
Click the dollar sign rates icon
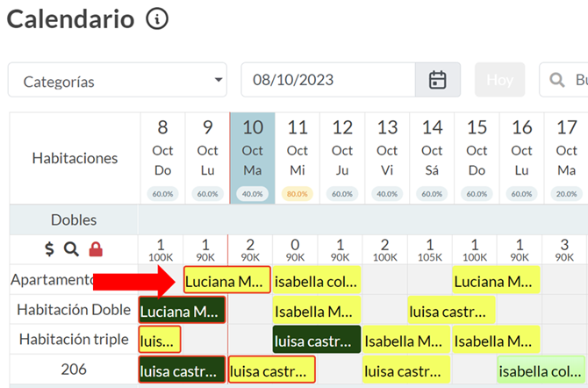[49, 249]
